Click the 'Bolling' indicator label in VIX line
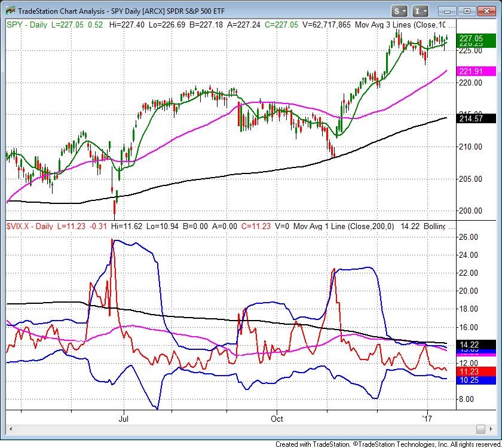 (x=434, y=226)
